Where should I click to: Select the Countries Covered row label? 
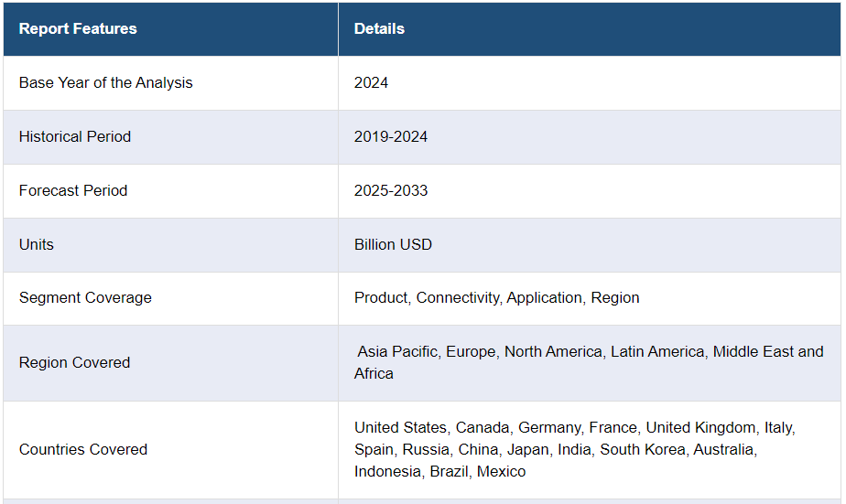(83, 449)
